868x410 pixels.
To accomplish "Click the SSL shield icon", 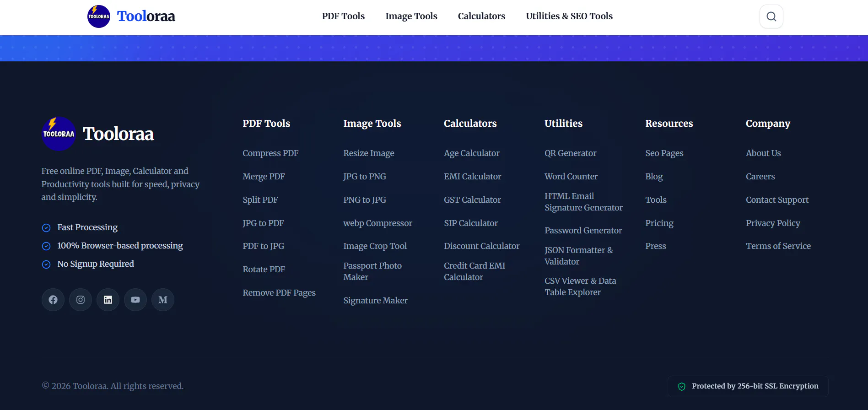I will (x=682, y=386).
